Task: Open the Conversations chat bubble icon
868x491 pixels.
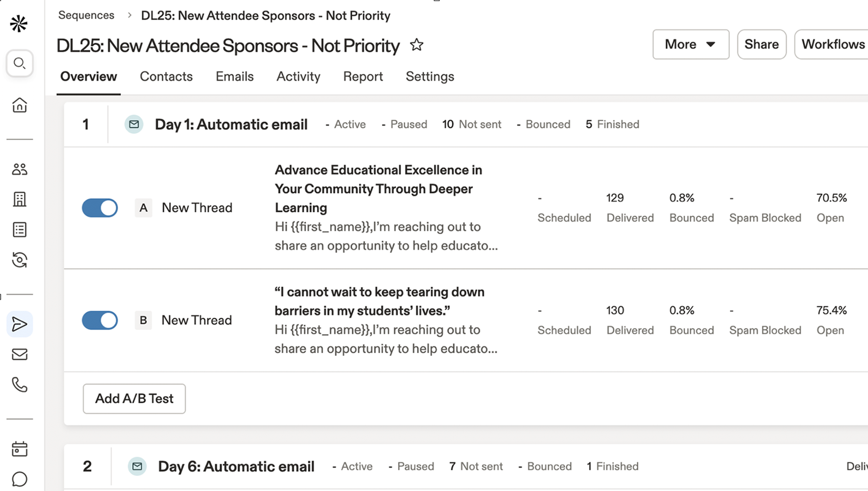Action: click(19, 479)
